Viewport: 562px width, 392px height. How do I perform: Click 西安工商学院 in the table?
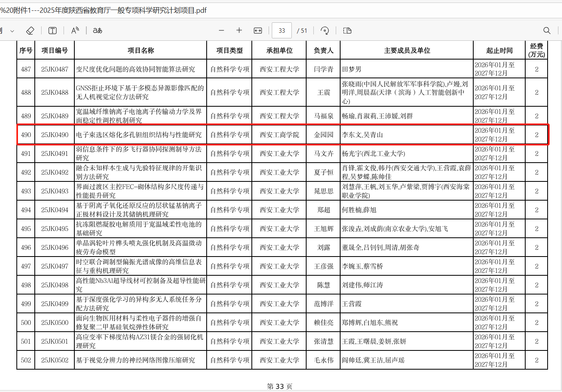279,135
